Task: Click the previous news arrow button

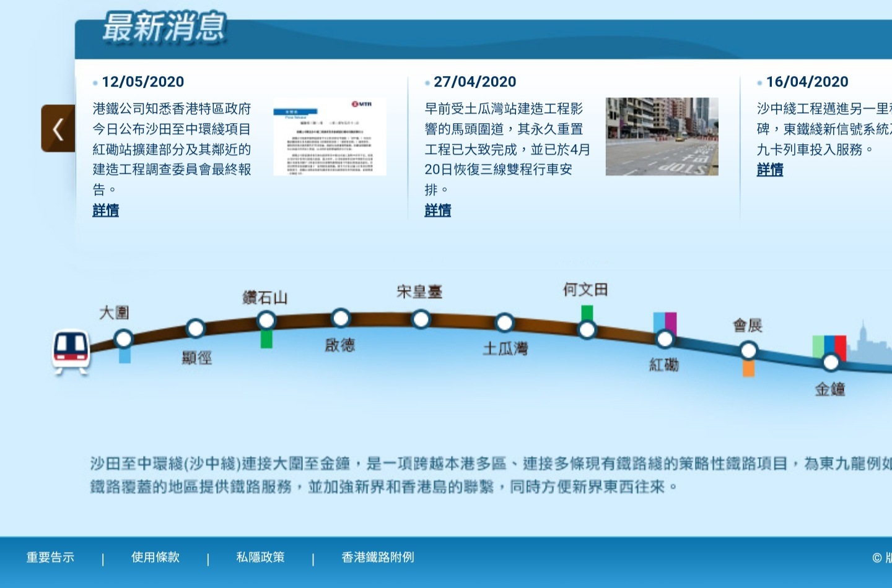Action: coord(58,128)
